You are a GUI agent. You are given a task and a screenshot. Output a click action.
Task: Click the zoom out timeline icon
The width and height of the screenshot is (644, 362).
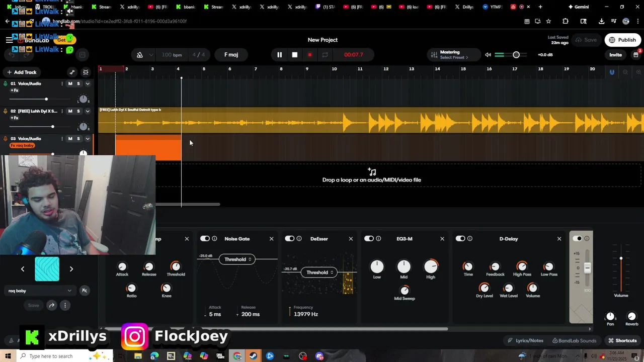click(625, 72)
